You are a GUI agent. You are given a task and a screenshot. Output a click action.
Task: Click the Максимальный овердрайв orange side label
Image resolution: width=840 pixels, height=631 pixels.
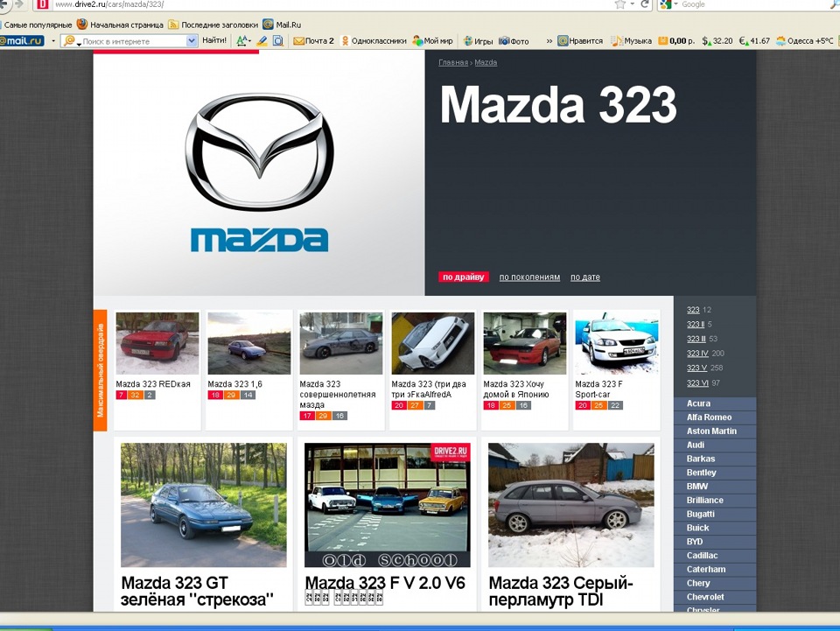(x=100, y=370)
